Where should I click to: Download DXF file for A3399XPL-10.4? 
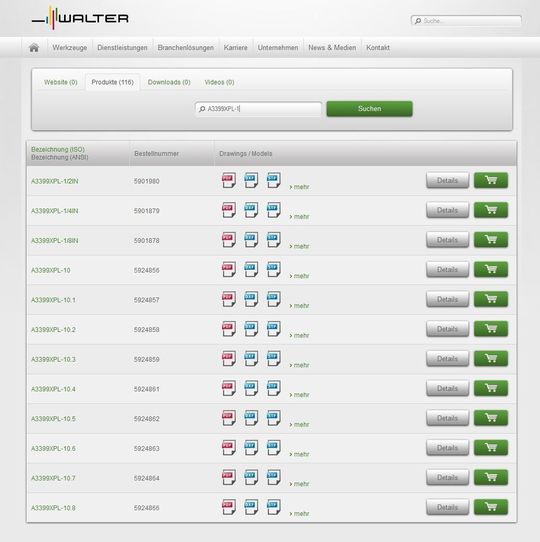click(x=251, y=388)
